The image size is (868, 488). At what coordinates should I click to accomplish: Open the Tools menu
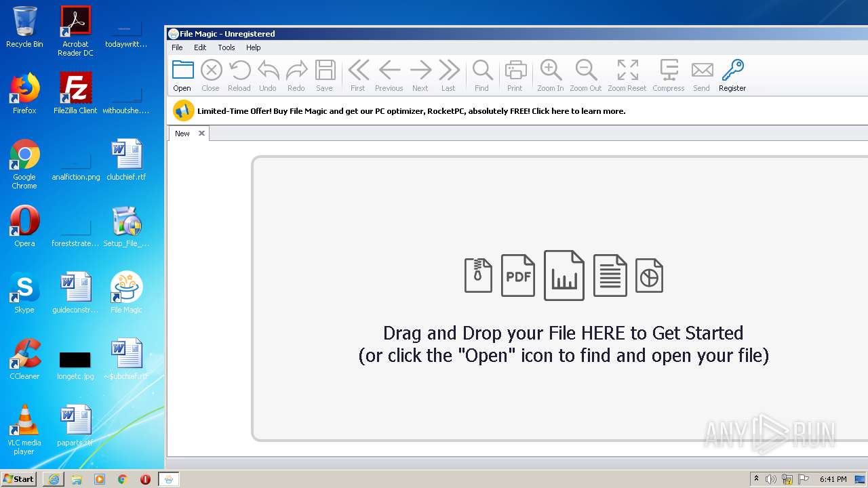tap(226, 47)
